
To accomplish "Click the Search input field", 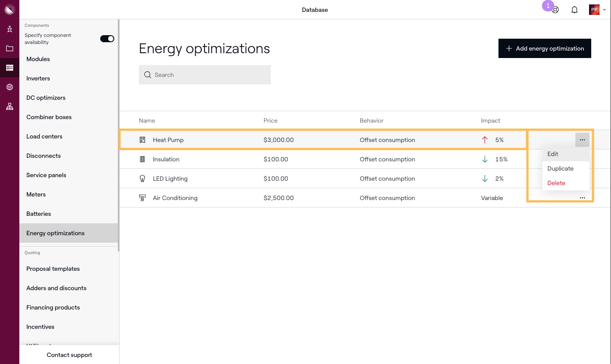I will pyautogui.click(x=205, y=75).
